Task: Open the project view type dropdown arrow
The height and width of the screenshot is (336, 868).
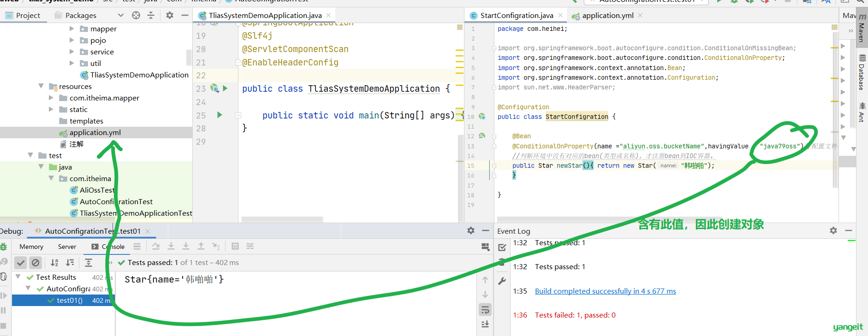Action: pyautogui.click(x=121, y=15)
